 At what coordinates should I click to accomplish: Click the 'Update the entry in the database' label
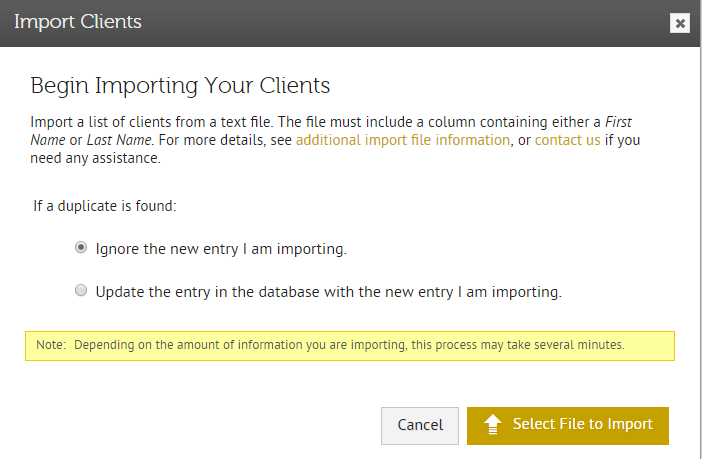[328, 293]
